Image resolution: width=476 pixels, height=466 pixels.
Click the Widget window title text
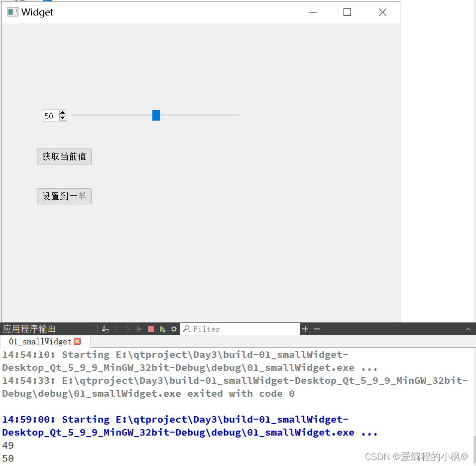coord(37,12)
